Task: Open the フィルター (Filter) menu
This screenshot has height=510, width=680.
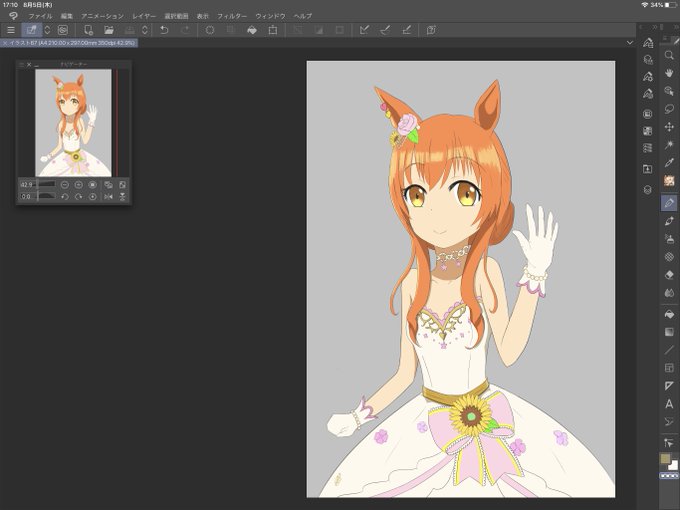Action: coord(232,16)
